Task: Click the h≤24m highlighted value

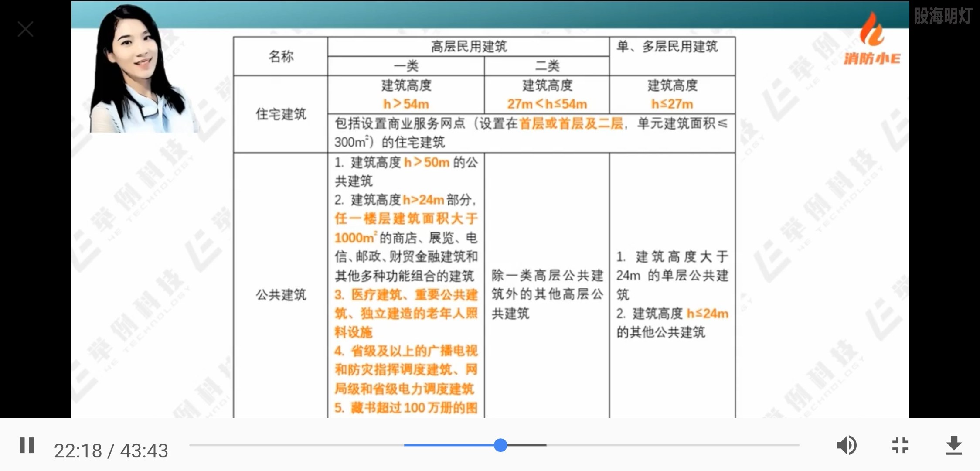Action: [708, 314]
